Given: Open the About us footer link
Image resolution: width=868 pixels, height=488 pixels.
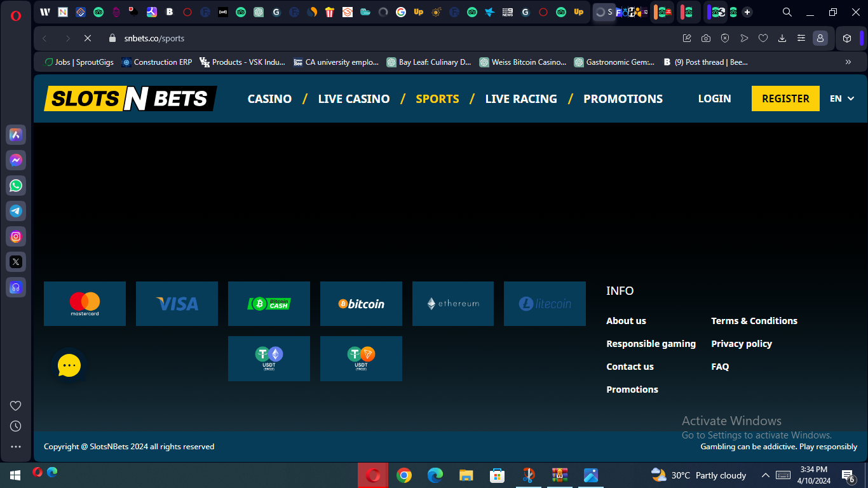Looking at the screenshot, I should click(x=627, y=321).
